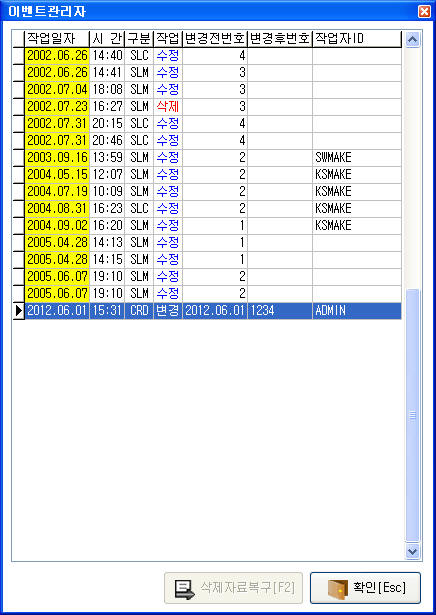
Task: Click the row selector for 2002.07.04
Action: coord(19,89)
